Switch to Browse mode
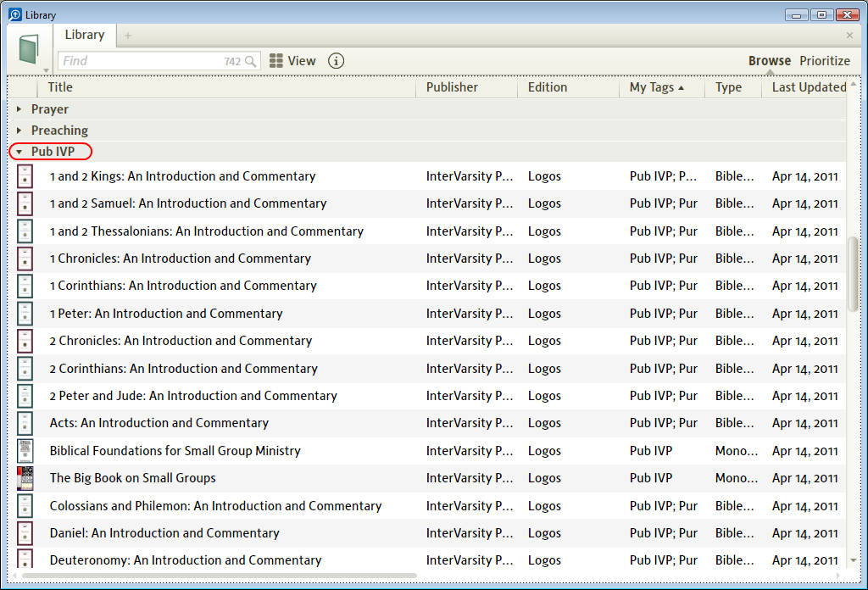This screenshot has width=868, height=590. (x=769, y=61)
